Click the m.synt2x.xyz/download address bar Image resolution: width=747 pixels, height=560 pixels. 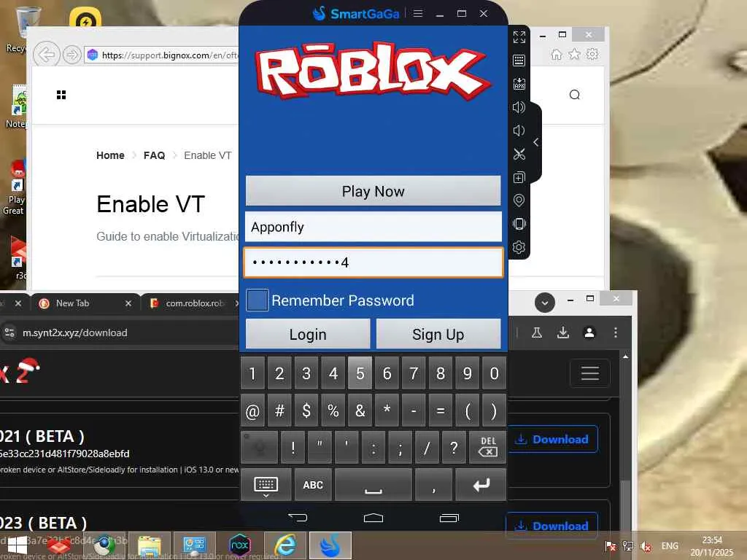[x=119, y=332]
